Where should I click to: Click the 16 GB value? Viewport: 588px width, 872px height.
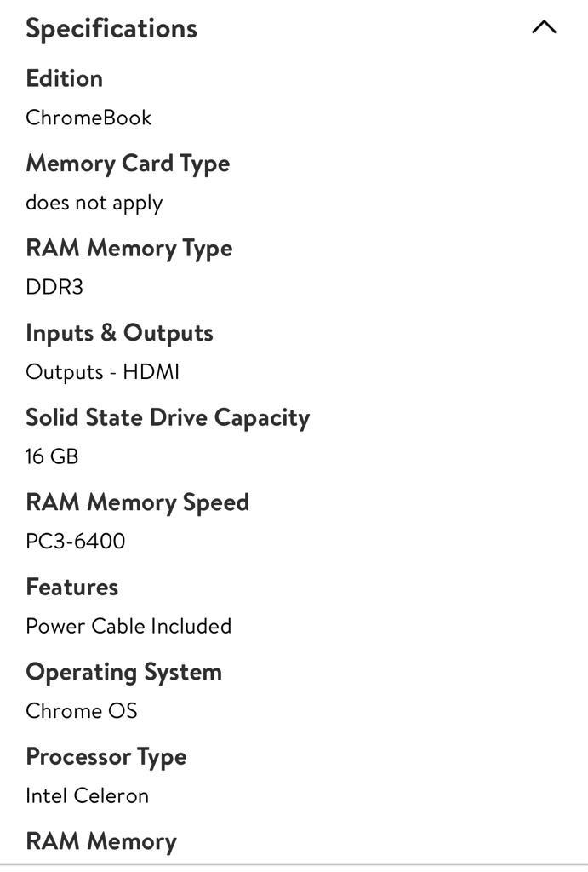coord(52,456)
